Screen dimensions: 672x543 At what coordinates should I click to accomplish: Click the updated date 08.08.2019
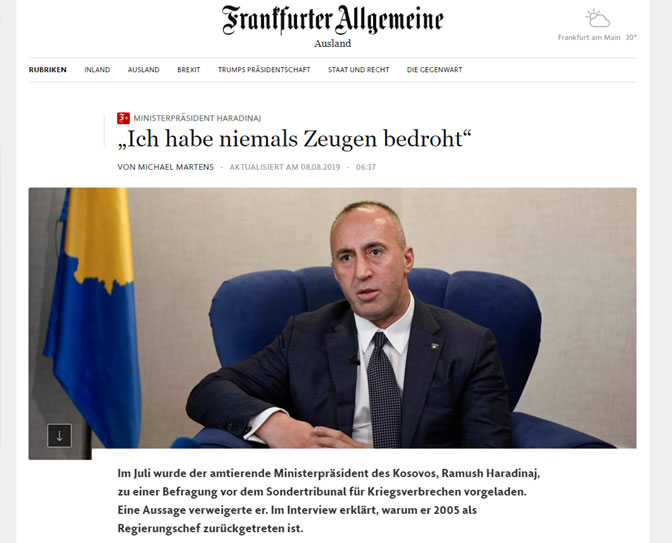point(320,167)
